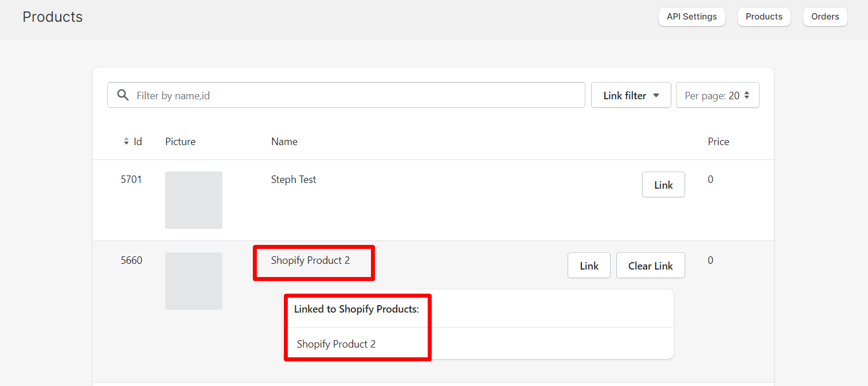Click price 0 for Steph Test
Screen dimensions: 868x386
710,180
